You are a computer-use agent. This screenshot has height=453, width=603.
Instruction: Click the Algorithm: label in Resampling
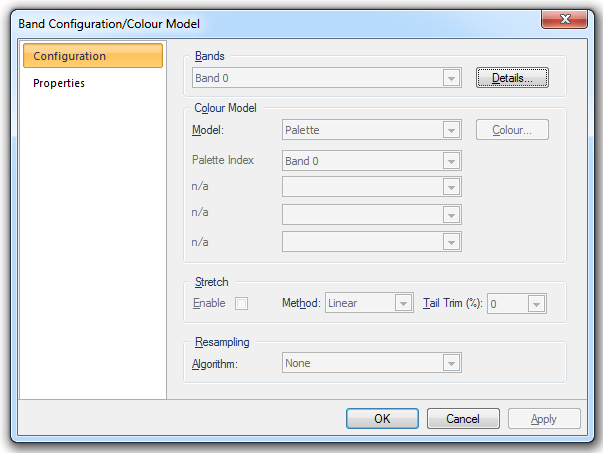click(x=217, y=363)
